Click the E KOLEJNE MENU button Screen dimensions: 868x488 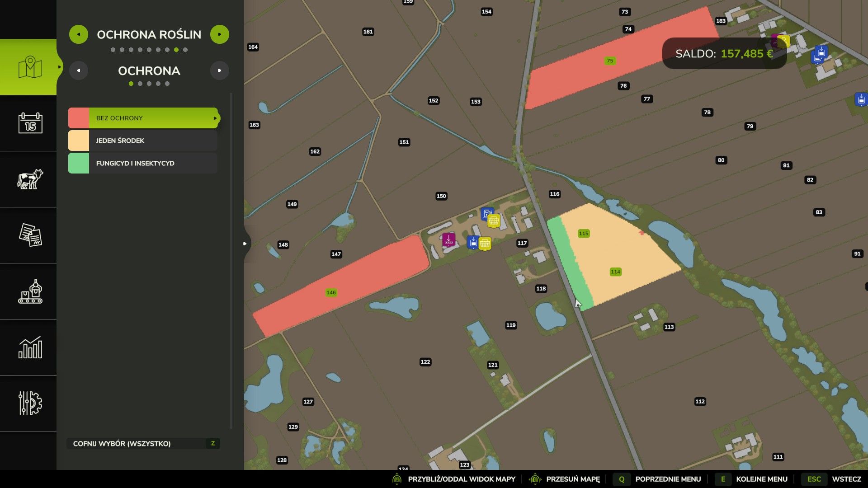752,479
